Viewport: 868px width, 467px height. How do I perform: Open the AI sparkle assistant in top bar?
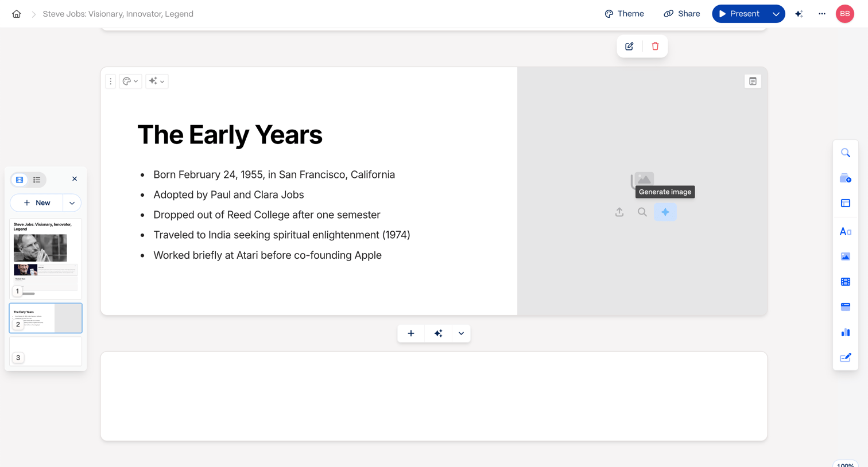799,14
